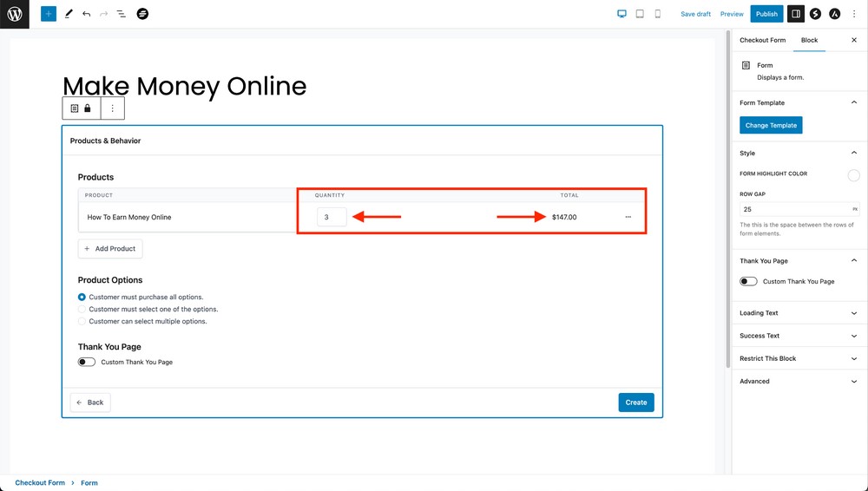Click the Add Product button
The width and height of the screenshot is (868, 491).
point(110,249)
